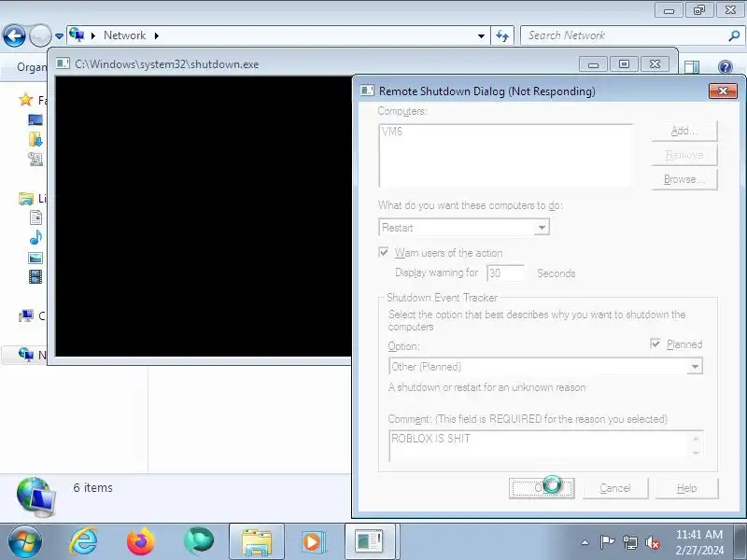
Task: Select VM6 in the Computers list
Action: [392, 132]
